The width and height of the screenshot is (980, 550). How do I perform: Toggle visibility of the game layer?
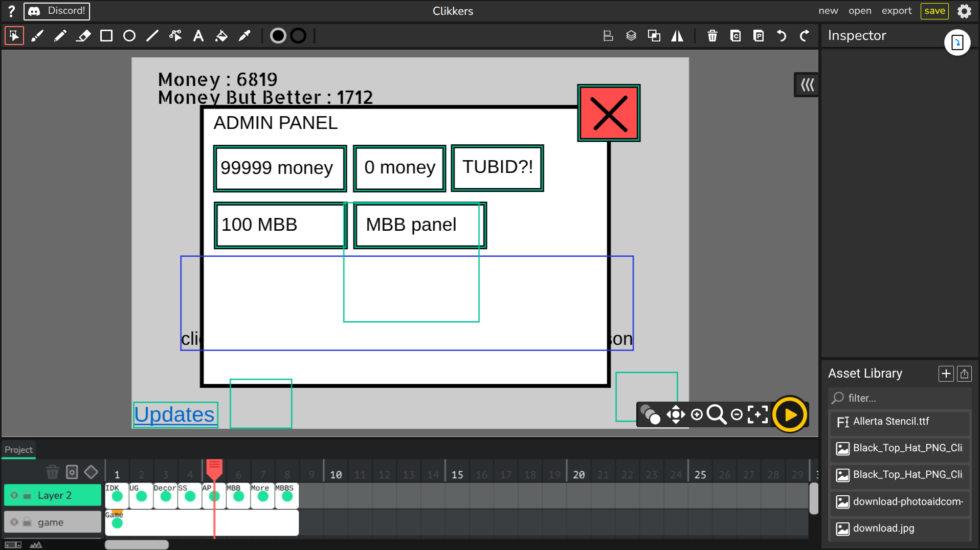point(14,522)
